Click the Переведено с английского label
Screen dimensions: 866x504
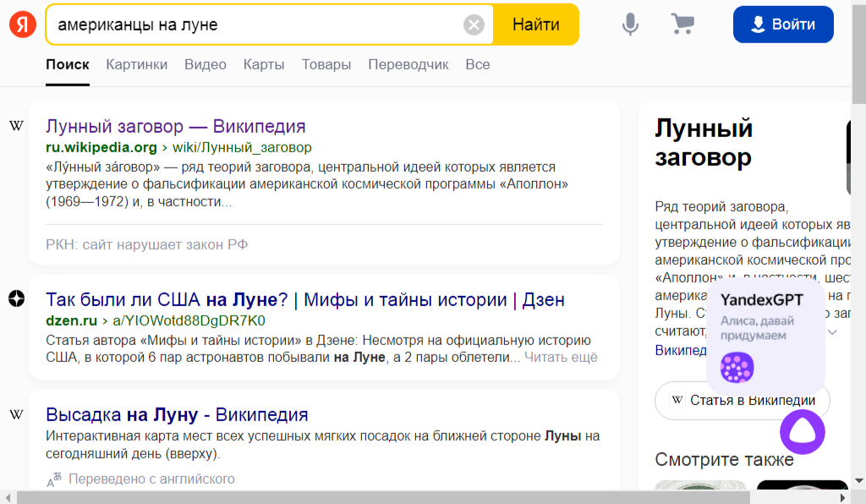(151, 479)
